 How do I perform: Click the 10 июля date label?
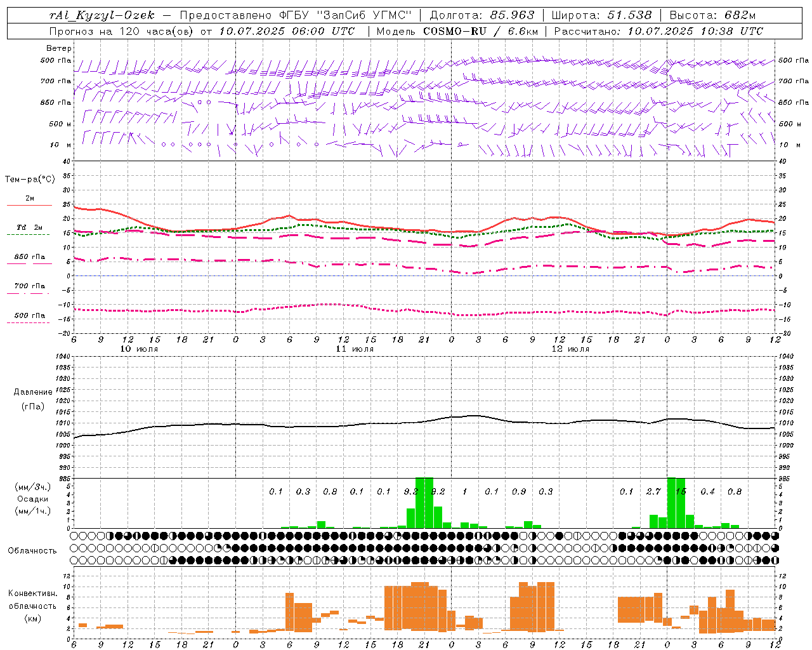tap(139, 349)
